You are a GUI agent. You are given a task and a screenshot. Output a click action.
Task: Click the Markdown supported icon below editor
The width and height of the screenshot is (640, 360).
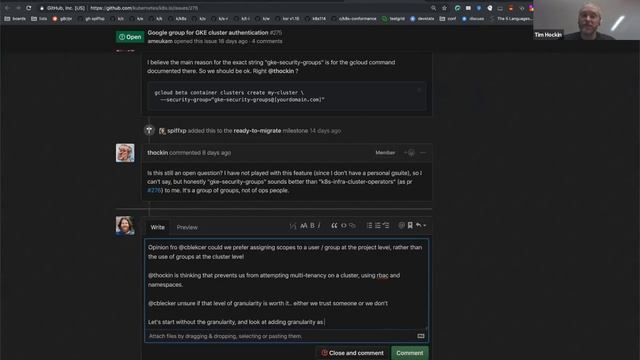point(421,336)
